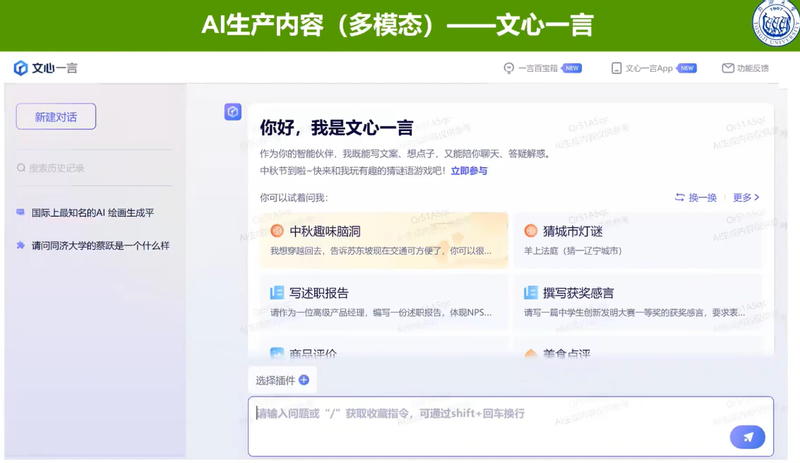Click the 立即参与 link
The height and width of the screenshot is (463, 800).
tap(469, 171)
